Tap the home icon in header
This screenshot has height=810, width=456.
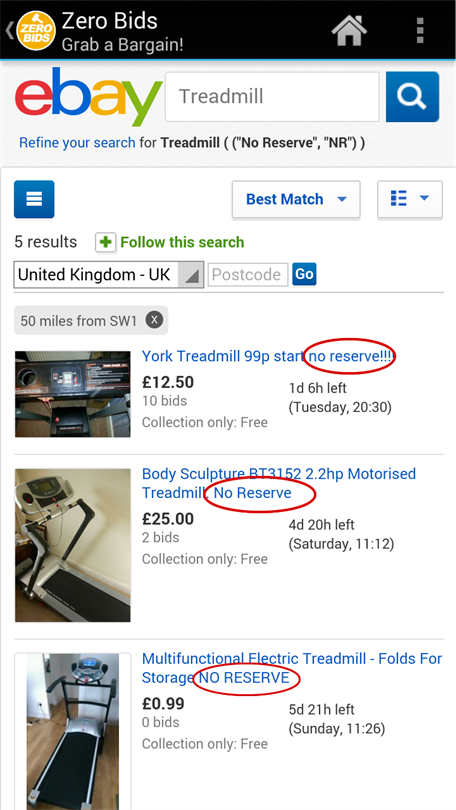(349, 30)
